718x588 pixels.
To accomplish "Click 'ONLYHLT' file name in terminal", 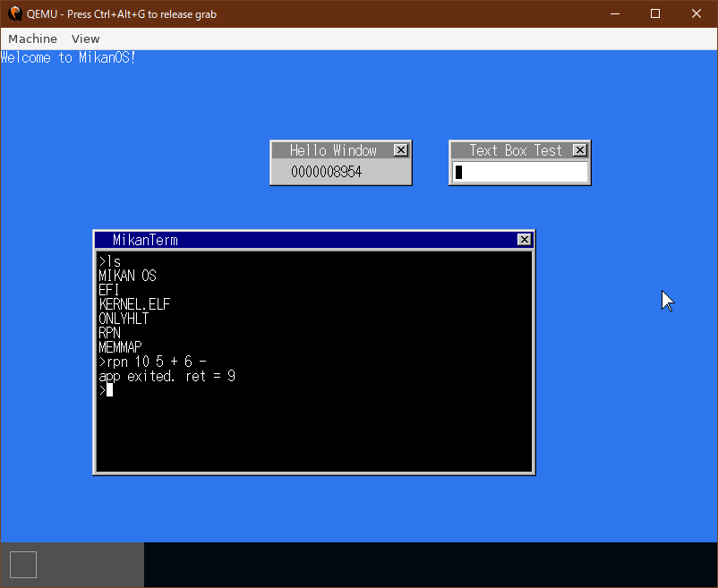I will pyautogui.click(x=124, y=319).
